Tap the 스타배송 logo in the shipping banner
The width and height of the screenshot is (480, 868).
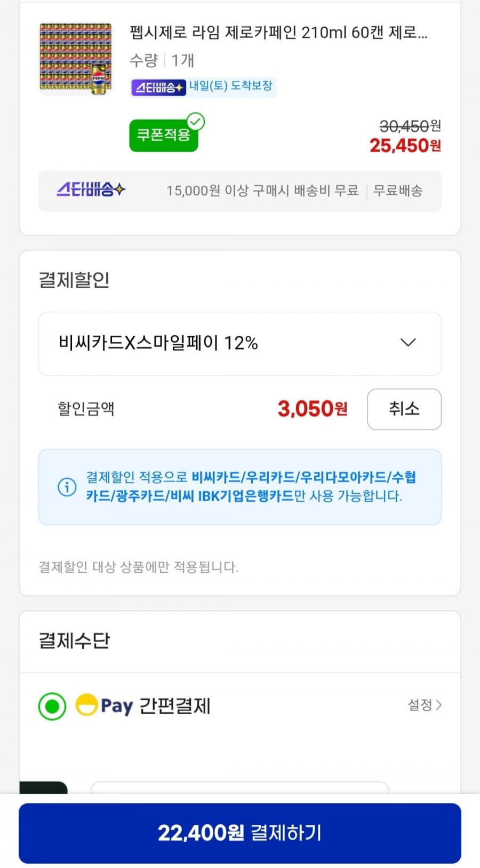[91, 190]
